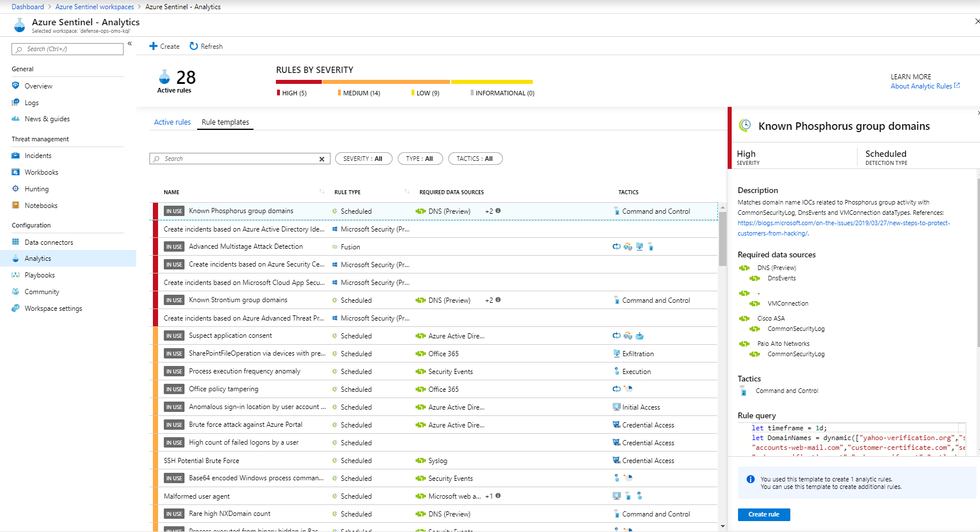Select the Office policy tampering rule
The image size is (980, 532).
(x=435, y=389)
